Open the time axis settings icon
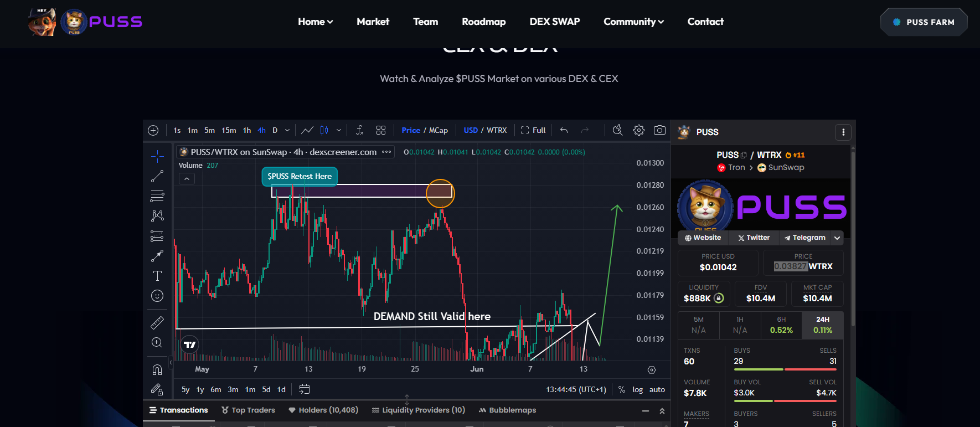This screenshot has width=980, height=427. click(x=652, y=369)
